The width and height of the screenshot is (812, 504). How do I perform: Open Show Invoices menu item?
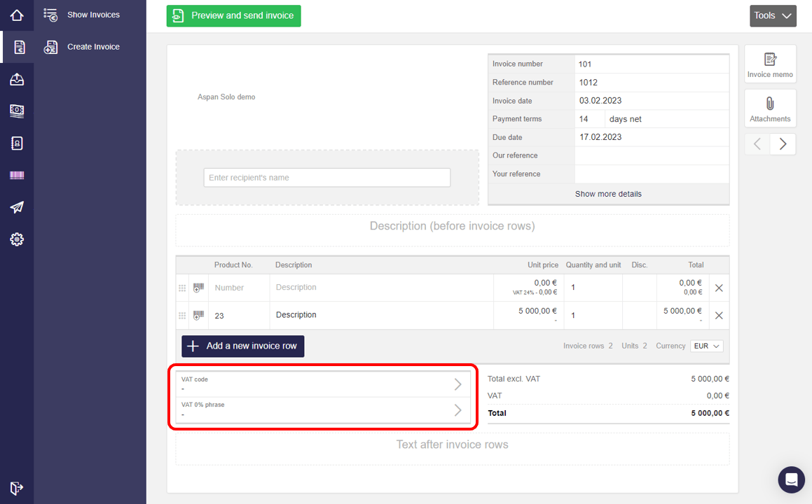pos(82,15)
